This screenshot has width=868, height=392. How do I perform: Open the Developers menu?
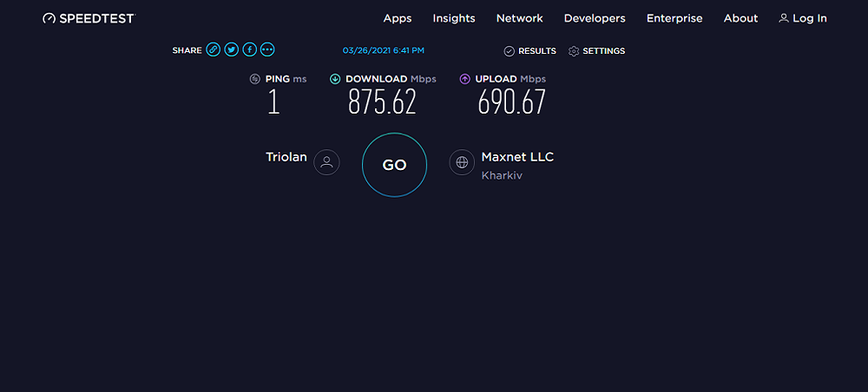tap(595, 18)
